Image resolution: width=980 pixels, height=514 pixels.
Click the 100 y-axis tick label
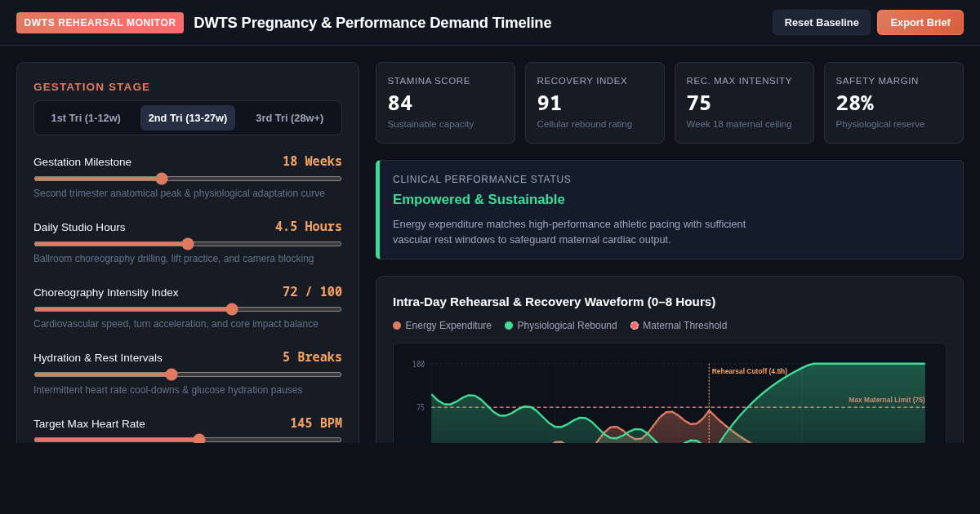click(x=418, y=365)
